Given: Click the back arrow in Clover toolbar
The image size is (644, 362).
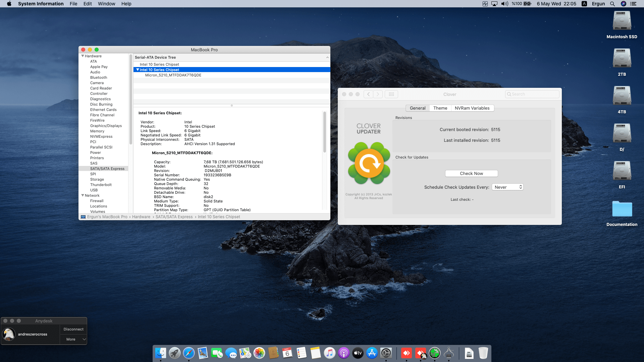Looking at the screenshot, I should tap(368, 94).
